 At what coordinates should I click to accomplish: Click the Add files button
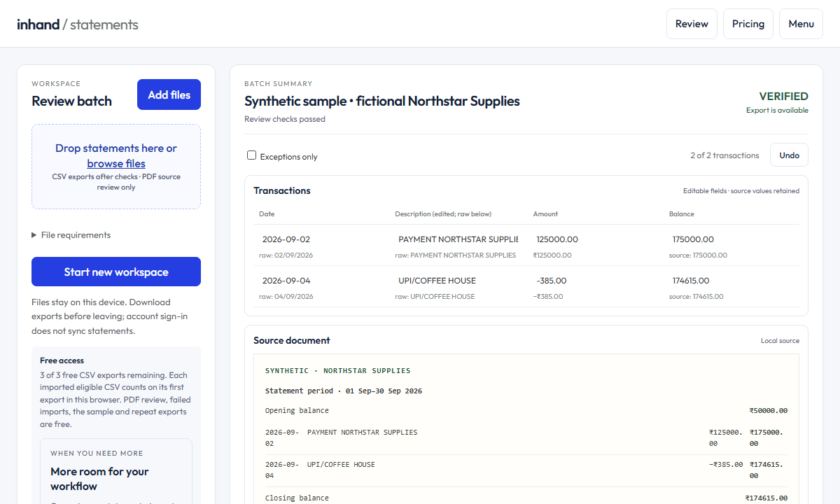pos(169,94)
